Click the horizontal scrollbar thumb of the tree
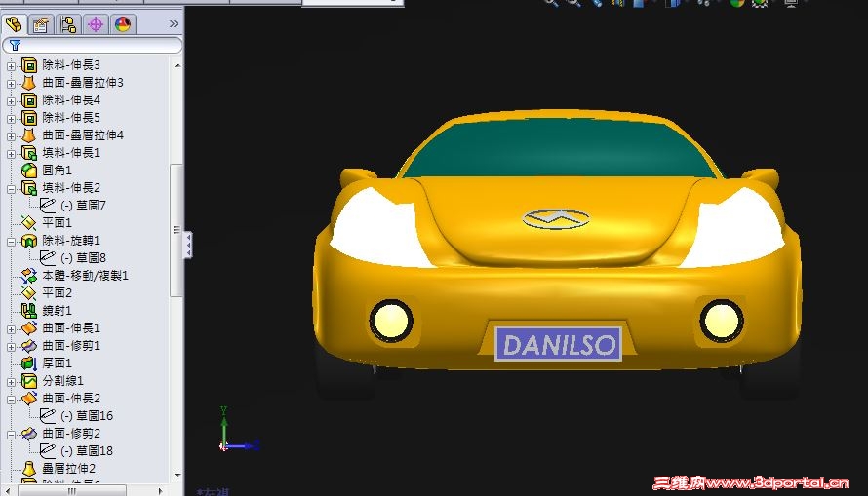 pos(72,490)
